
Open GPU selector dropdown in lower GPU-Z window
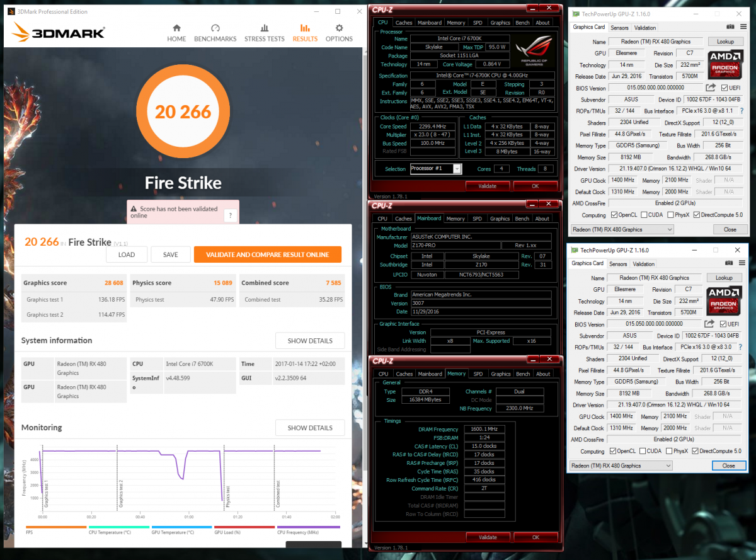coord(621,466)
